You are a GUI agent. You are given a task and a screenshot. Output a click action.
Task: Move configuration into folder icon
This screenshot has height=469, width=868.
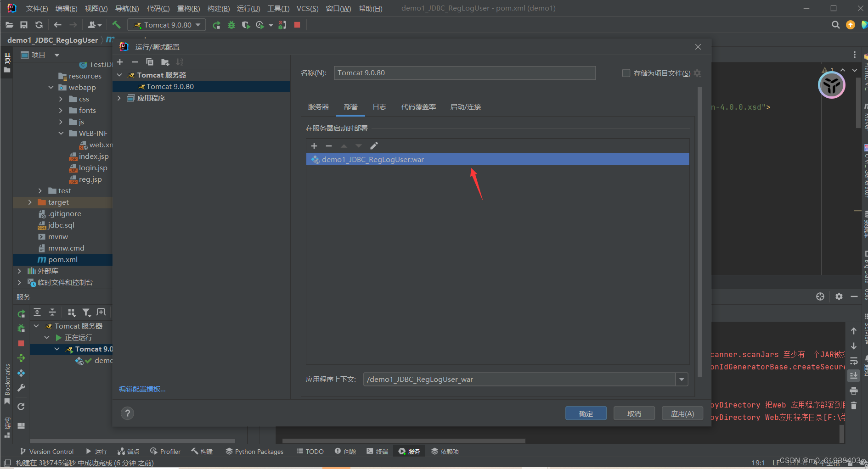point(165,62)
